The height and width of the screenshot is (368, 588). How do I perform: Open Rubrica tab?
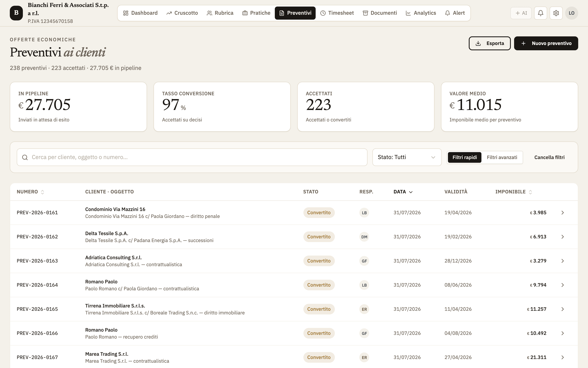pyautogui.click(x=220, y=13)
